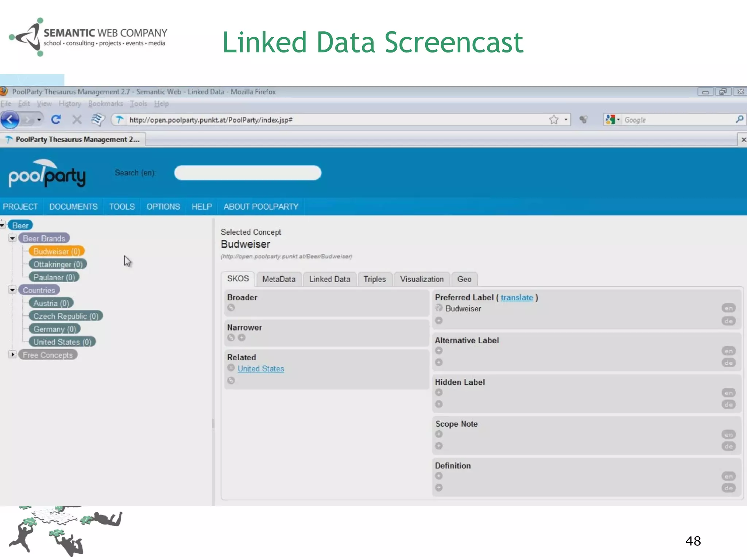747x560 pixels.
Task: Select the Free Concepts node label
Action: coord(47,355)
